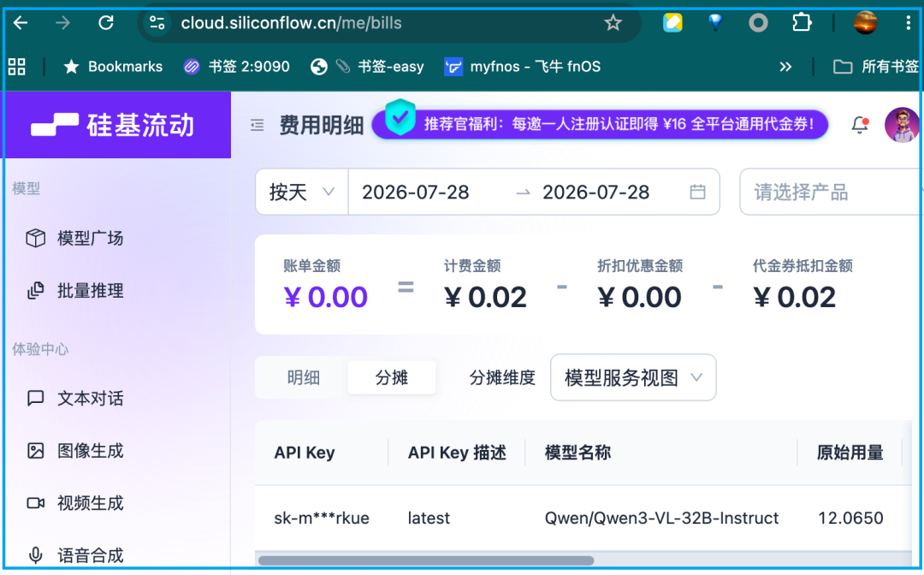Switch to the 分摊 tab
Viewport: 924px width, 575px height.
pyautogui.click(x=392, y=377)
